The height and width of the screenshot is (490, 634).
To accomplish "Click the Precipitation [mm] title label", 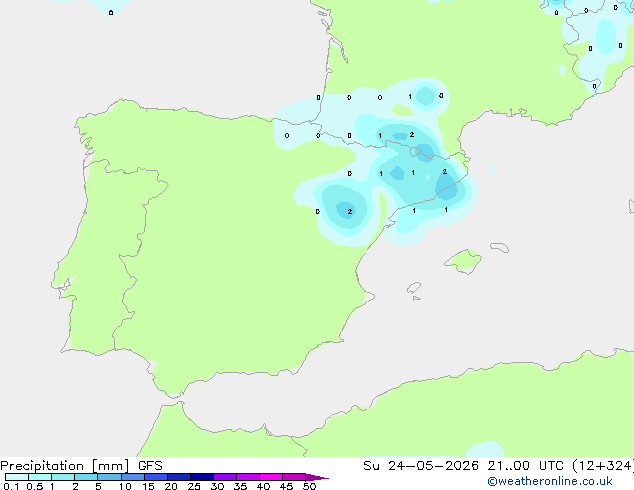I will tap(65, 466).
